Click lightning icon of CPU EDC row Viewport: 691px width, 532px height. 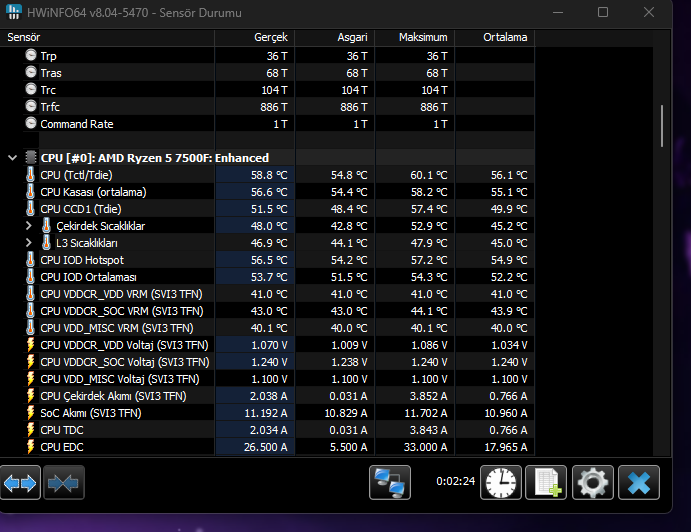pos(30,446)
